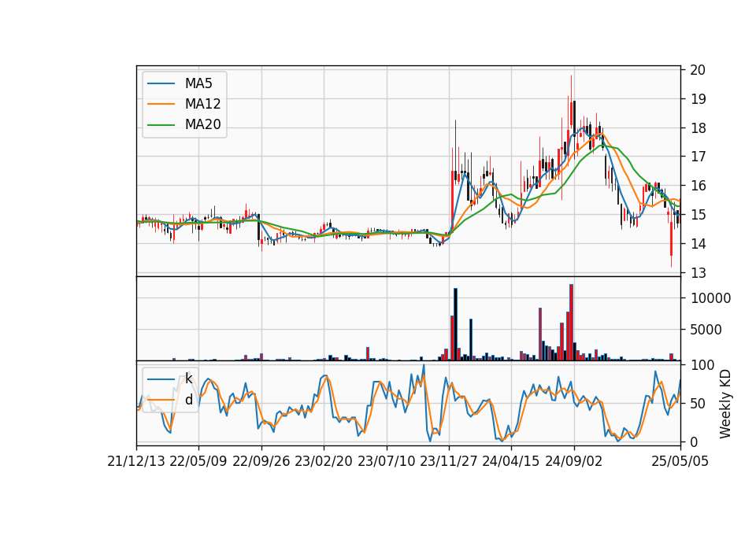
Task: Click the Weekly KD axis label
Action: tap(725, 404)
